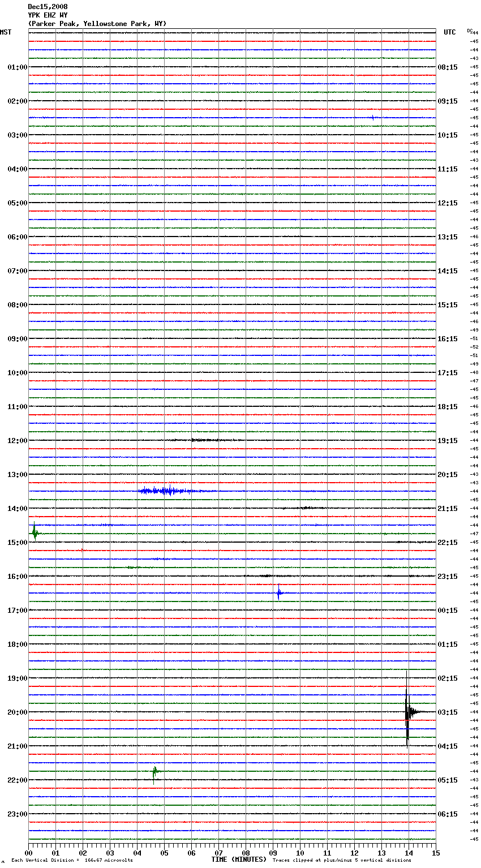Click the 00:15 UTC time label

click(448, 610)
